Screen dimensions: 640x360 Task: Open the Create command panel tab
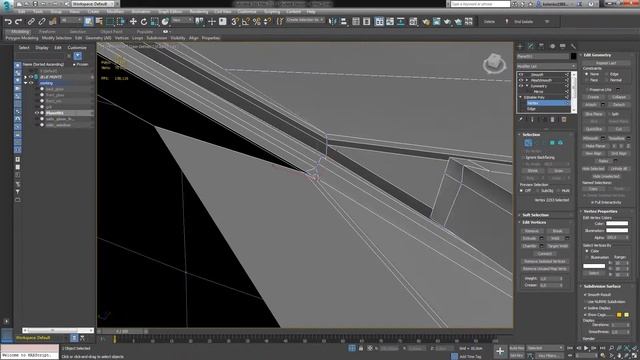pyautogui.click(x=520, y=46)
